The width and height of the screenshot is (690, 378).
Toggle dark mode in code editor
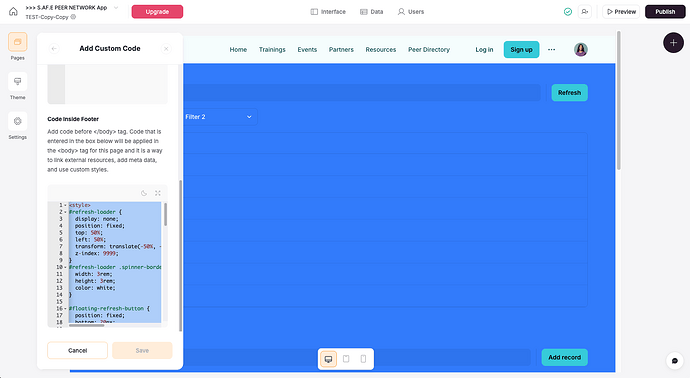coord(144,193)
